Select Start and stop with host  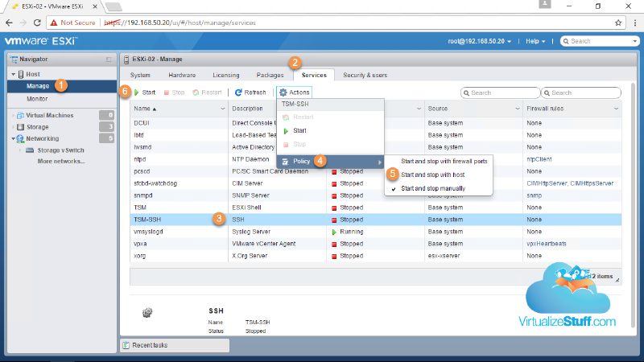[x=439, y=175]
